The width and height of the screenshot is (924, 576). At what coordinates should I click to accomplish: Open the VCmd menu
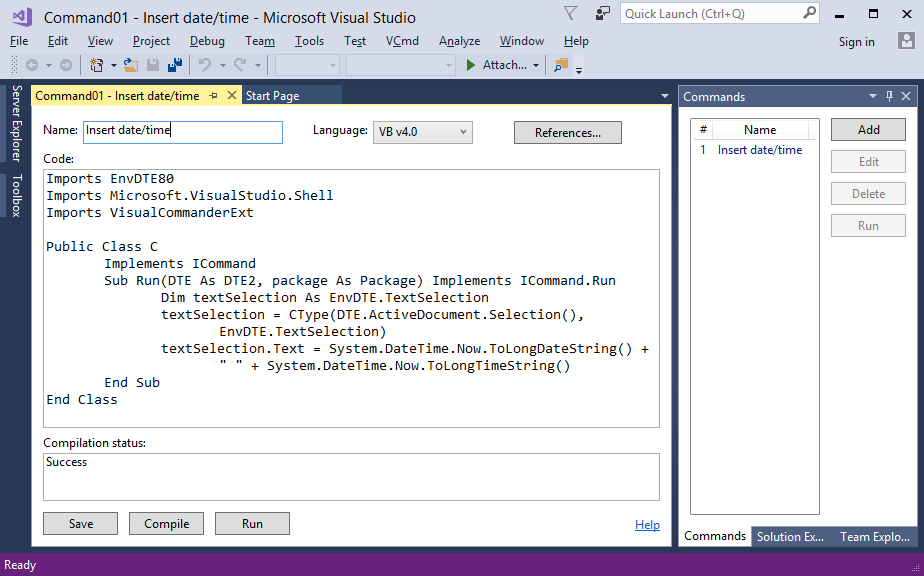(x=402, y=41)
